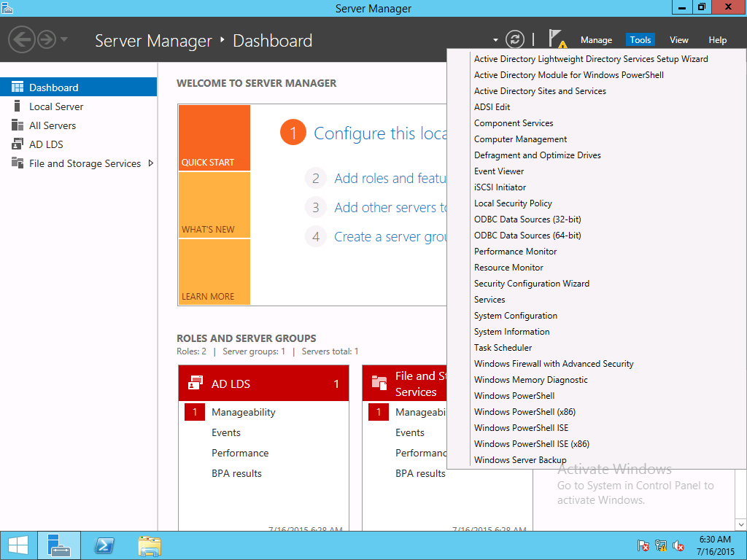Open ODBC Data Sources (32-bit)

tap(527, 219)
